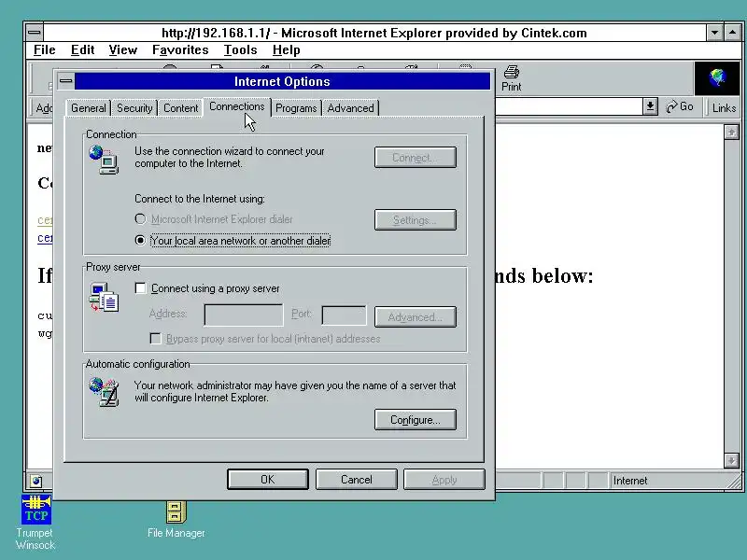Select the Connections tab

click(237, 106)
